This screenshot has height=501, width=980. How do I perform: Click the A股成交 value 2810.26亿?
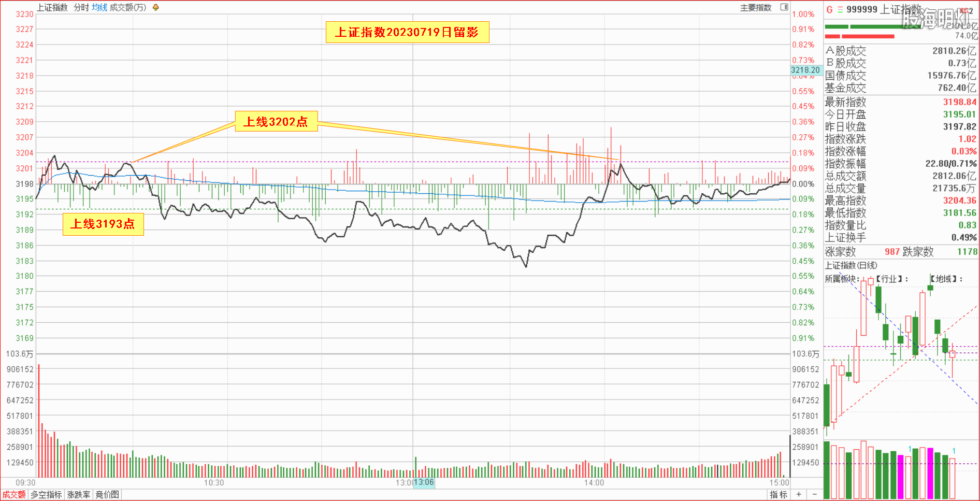pyautogui.click(x=955, y=51)
